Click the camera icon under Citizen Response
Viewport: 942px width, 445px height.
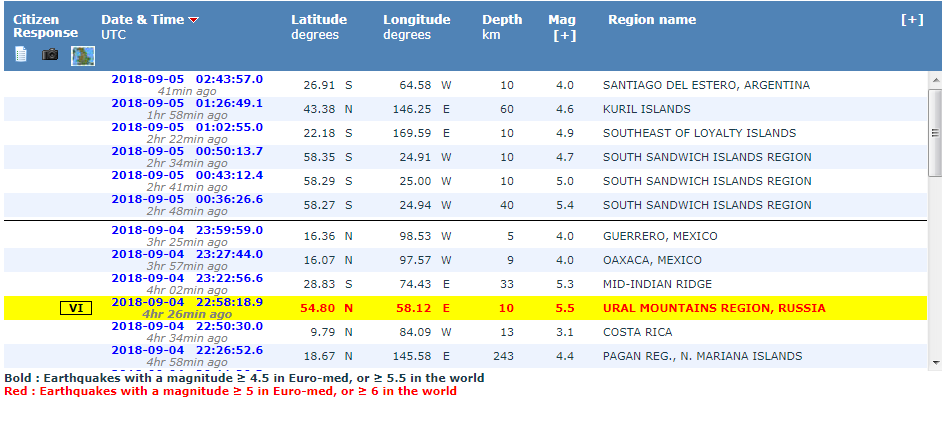(x=50, y=55)
